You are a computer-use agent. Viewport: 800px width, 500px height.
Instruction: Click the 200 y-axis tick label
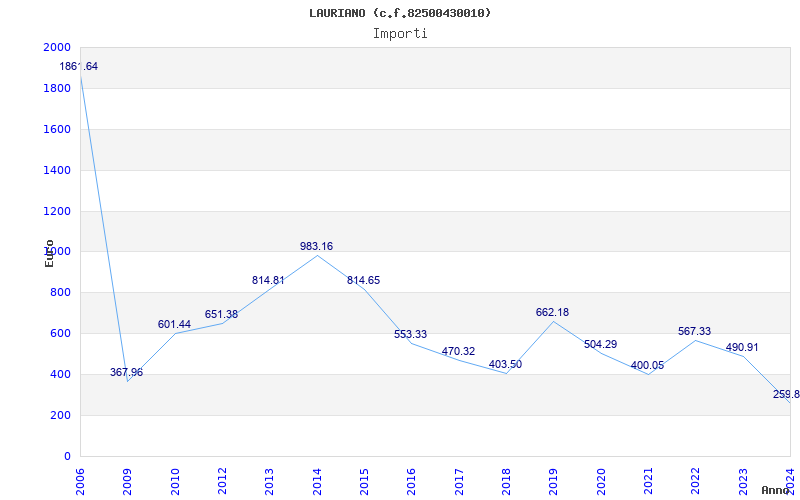coord(61,415)
